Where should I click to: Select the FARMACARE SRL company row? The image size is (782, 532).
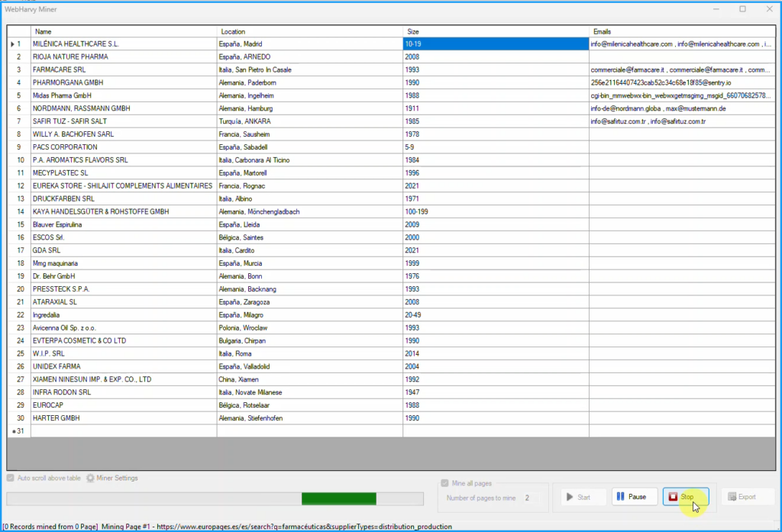point(115,69)
